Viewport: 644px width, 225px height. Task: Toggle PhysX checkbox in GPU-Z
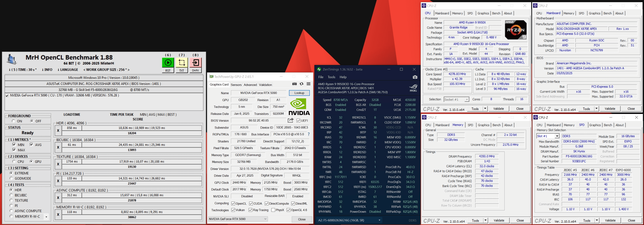tap(273, 210)
